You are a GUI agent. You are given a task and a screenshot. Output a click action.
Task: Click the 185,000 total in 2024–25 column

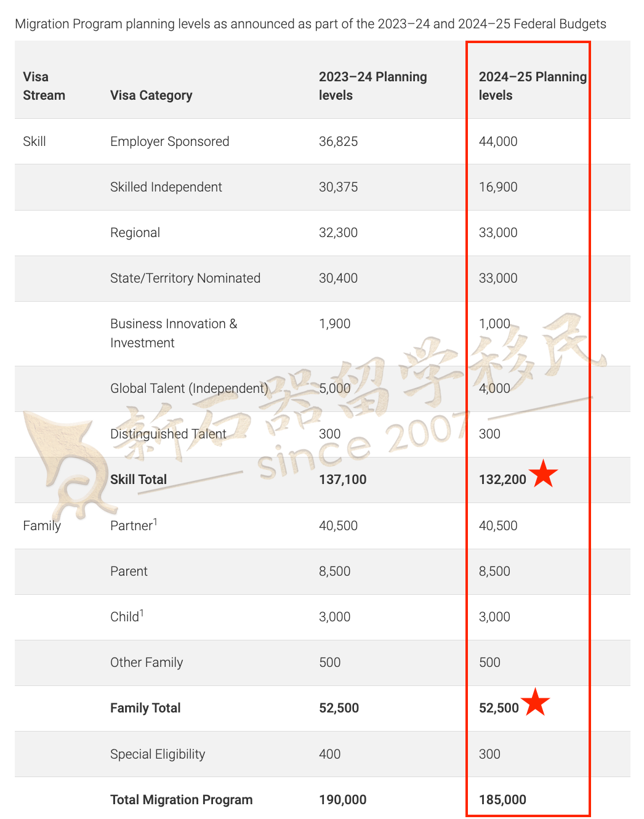[x=502, y=799]
